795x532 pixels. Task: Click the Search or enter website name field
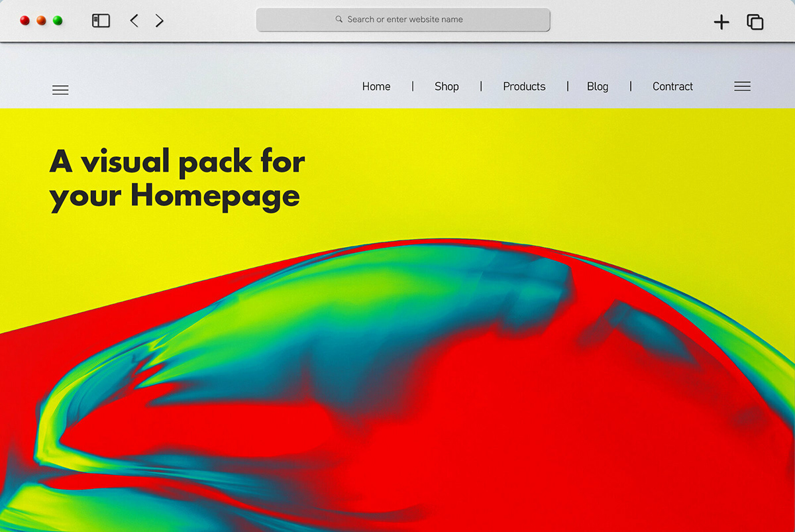(x=403, y=19)
